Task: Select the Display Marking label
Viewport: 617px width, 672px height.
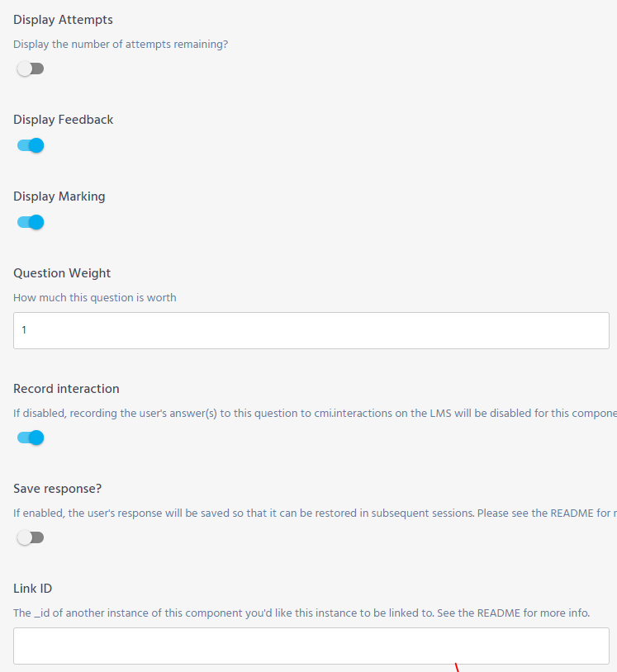Action: (x=59, y=196)
